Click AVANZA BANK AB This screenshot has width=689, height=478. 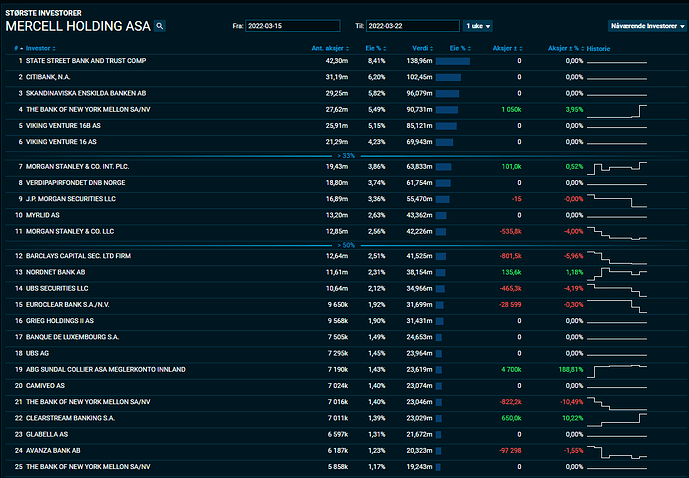click(x=53, y=451)
